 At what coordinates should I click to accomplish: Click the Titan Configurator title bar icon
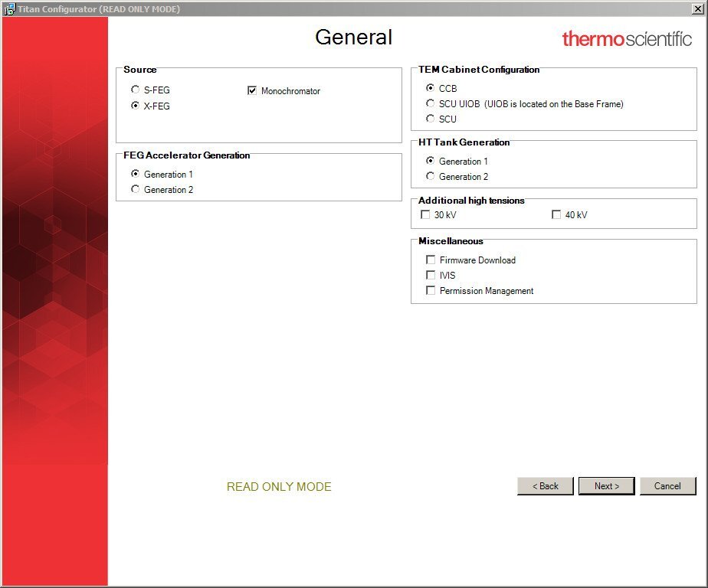point(9,9)
